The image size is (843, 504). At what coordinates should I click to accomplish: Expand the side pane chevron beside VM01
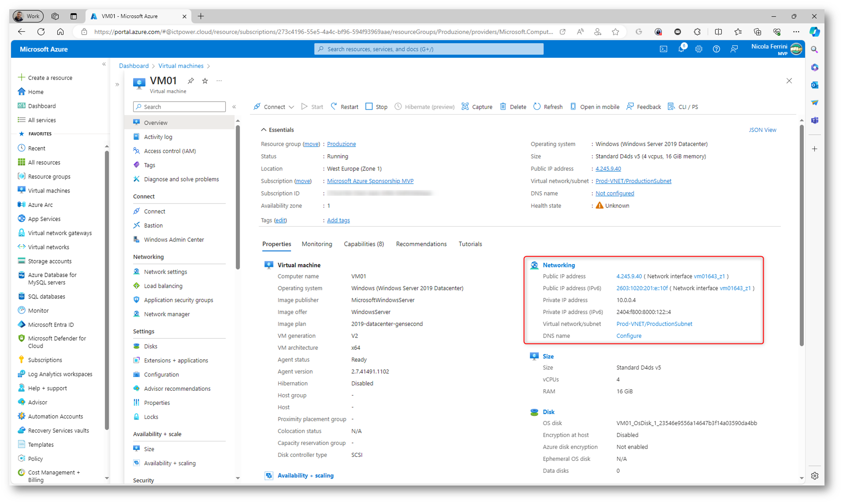[117, 84]
